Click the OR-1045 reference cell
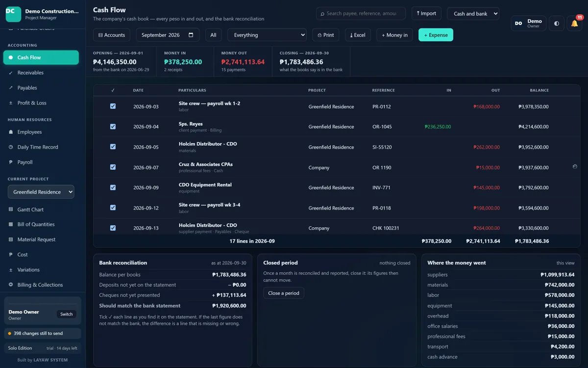588x368 pixels. coord(382,127)
